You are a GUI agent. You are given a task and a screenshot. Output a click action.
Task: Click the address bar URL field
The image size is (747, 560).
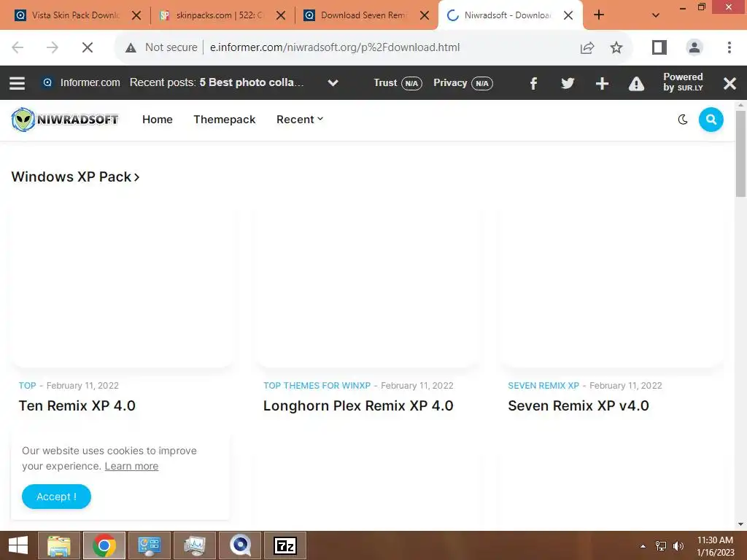(x=335, y=47)
